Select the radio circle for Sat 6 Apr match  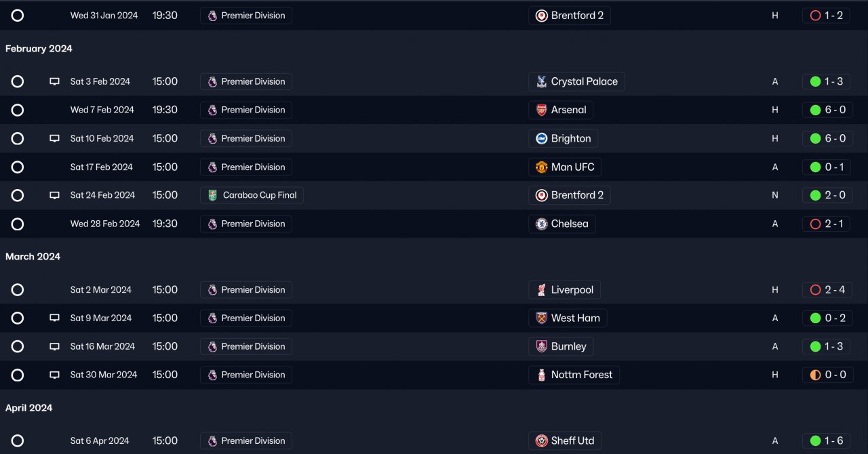[18, 441]
